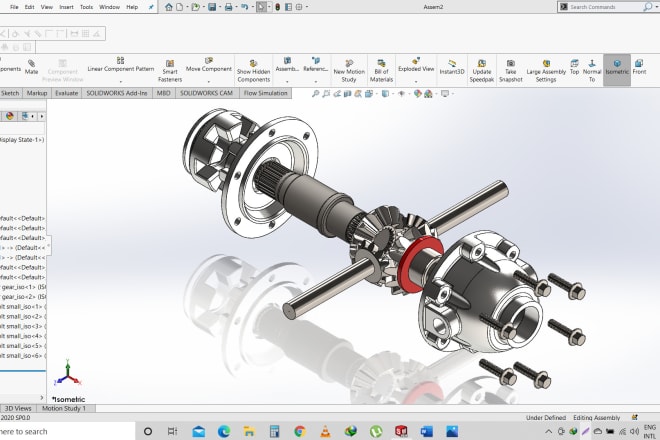Open Search Commands dropdown arrow
The height and width of the screenshot is (440, 660).
click(x=656, y=7)
